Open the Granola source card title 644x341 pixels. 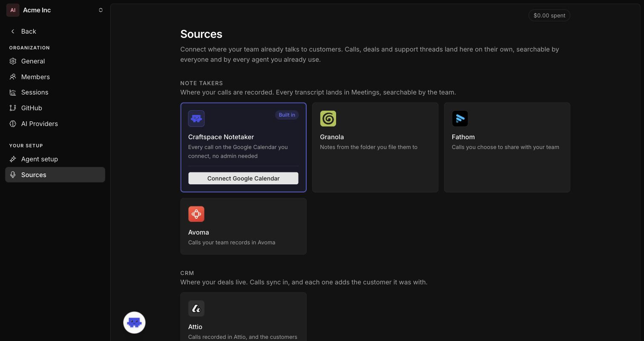[x=332, y=137]
